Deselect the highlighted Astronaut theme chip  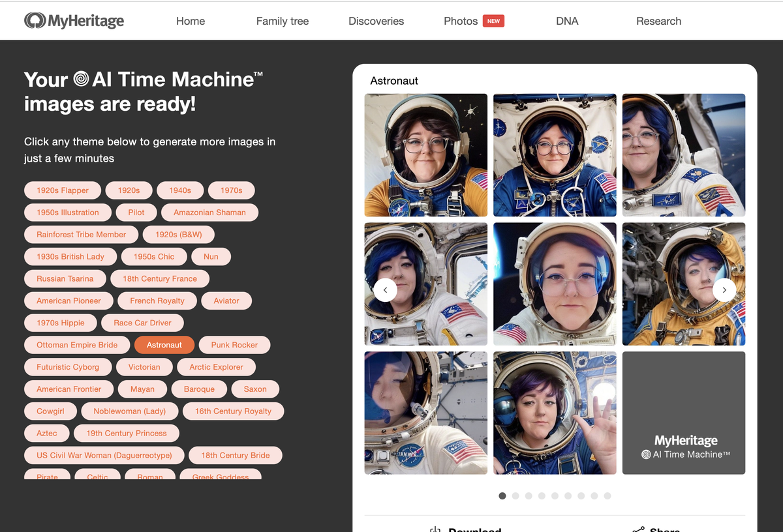164,344
